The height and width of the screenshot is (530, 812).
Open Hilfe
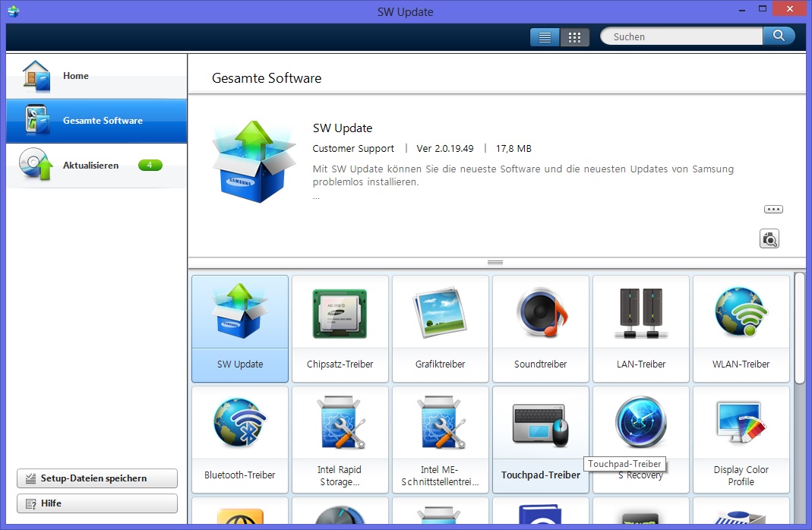[96, 503]
